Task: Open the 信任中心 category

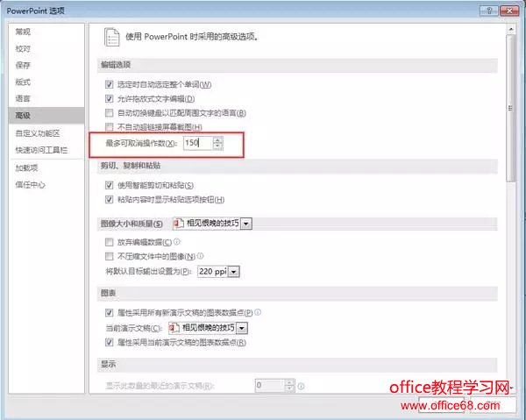Action: point(46,185)
